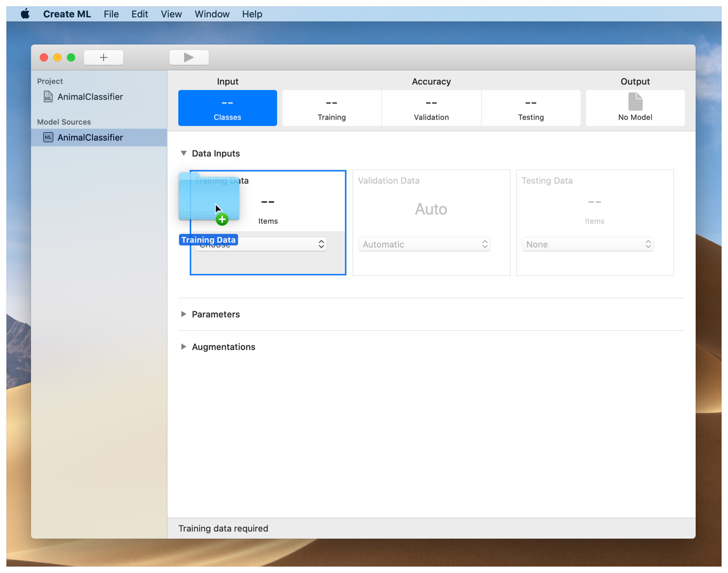Switch to the Testing accuracy tab

pos(531,108)
